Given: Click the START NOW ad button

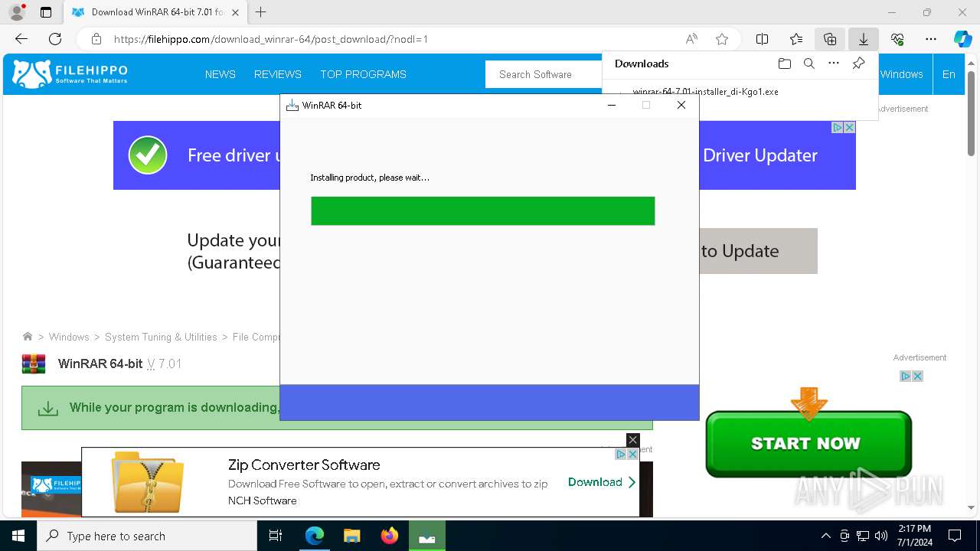Looking at the screenshot, I should [x=808, y=443].
